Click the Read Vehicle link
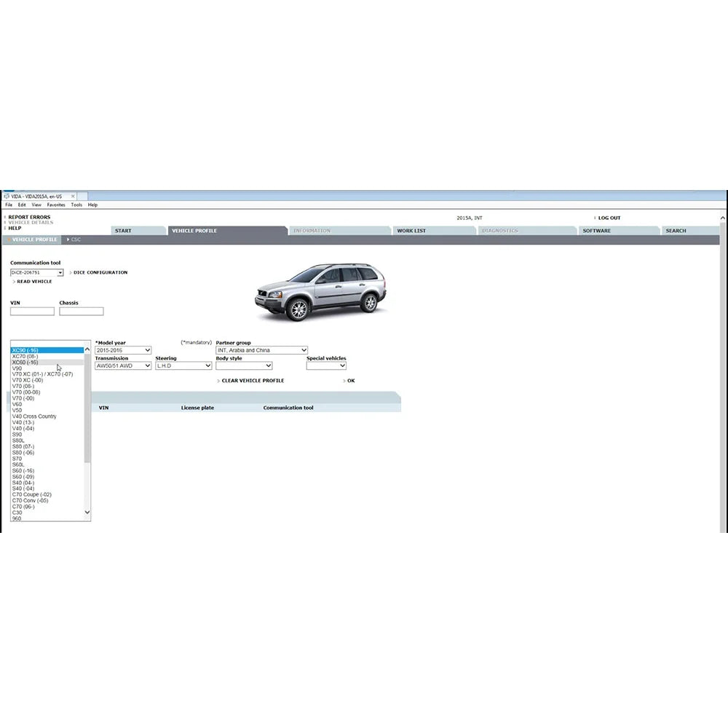 click(x=34, y=282)
